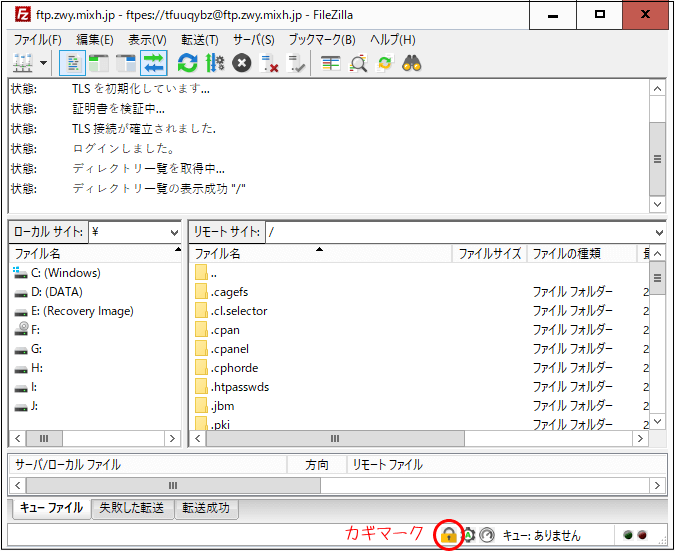Image resolution: width=675 pixels, height=551 pixels.
Task: Click サーバ/ローカル ファイル queue column header
Action: click(x=148, y=465)
